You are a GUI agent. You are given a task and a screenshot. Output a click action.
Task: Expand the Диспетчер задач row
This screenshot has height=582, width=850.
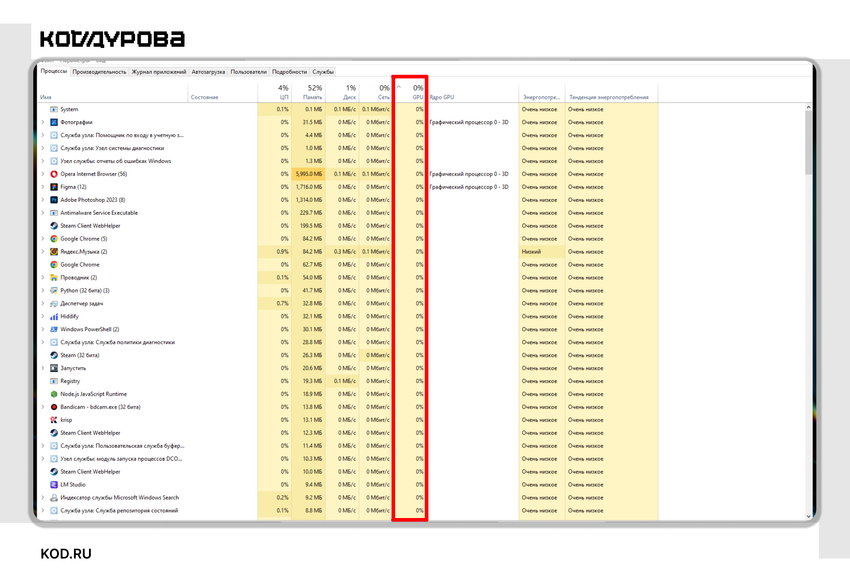click(43, 303)
